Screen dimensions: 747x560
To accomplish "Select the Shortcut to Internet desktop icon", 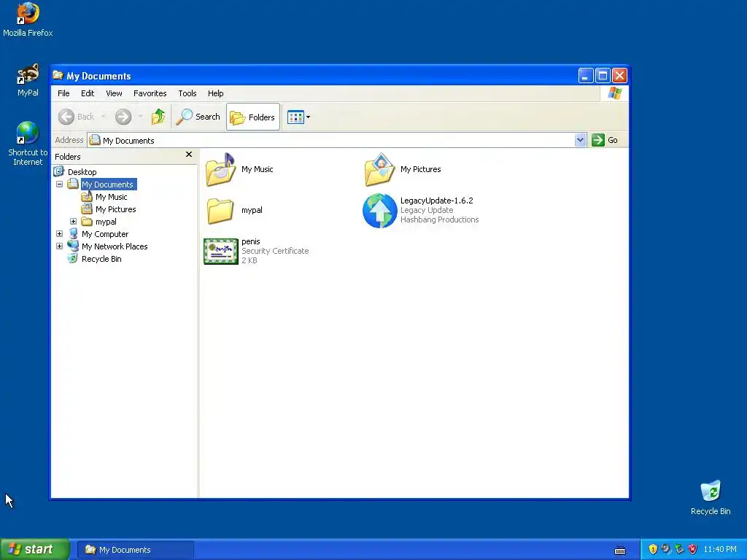I will (x=28, y=143).
